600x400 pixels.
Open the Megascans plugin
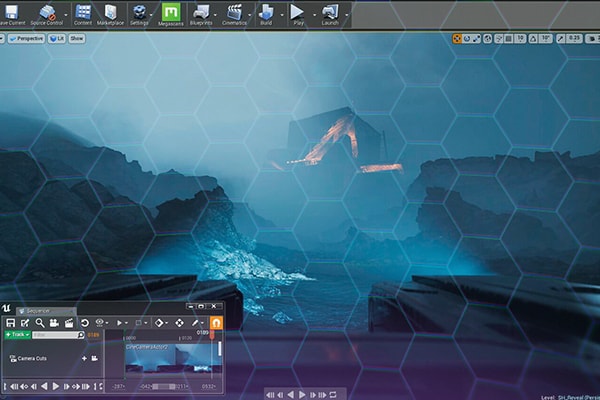(171, 13)
